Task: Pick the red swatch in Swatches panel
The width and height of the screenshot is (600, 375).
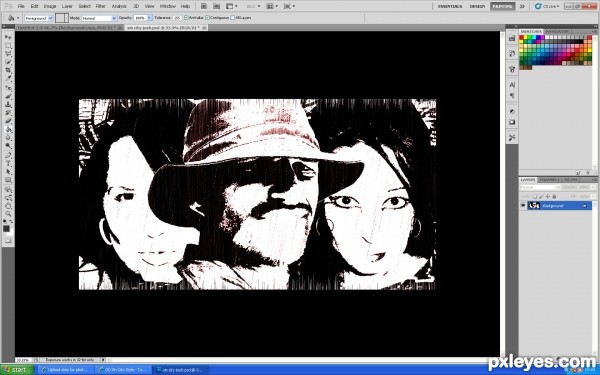Action: (x=521, y=38)
